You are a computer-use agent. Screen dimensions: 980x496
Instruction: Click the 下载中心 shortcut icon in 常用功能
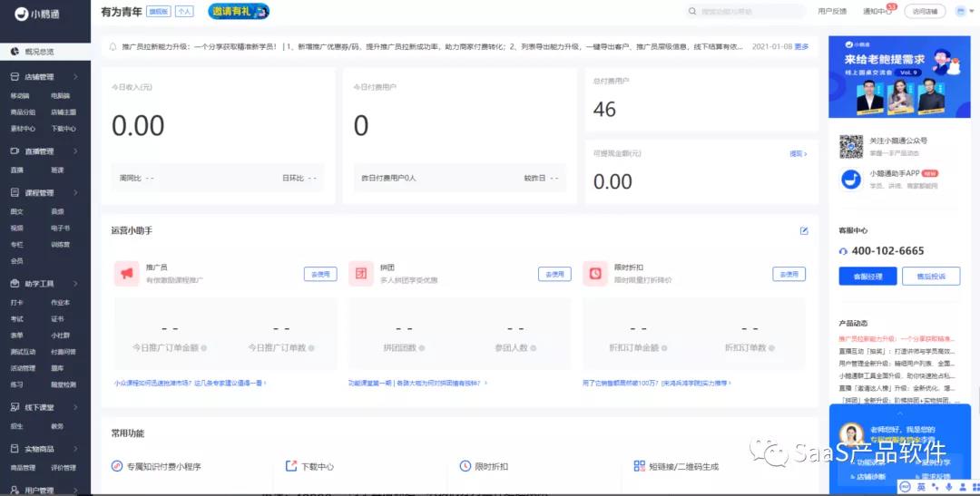click(x=291, y=466)
